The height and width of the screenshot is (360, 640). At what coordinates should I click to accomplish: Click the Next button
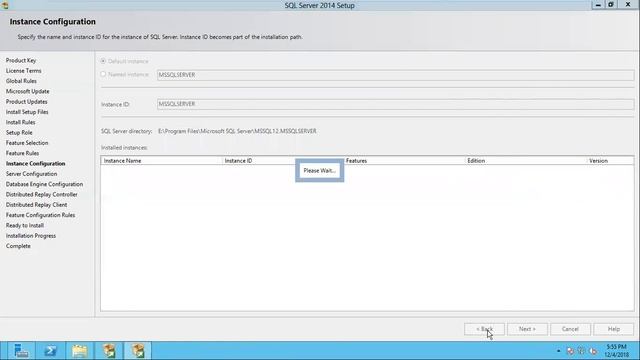tap(527, 329)
